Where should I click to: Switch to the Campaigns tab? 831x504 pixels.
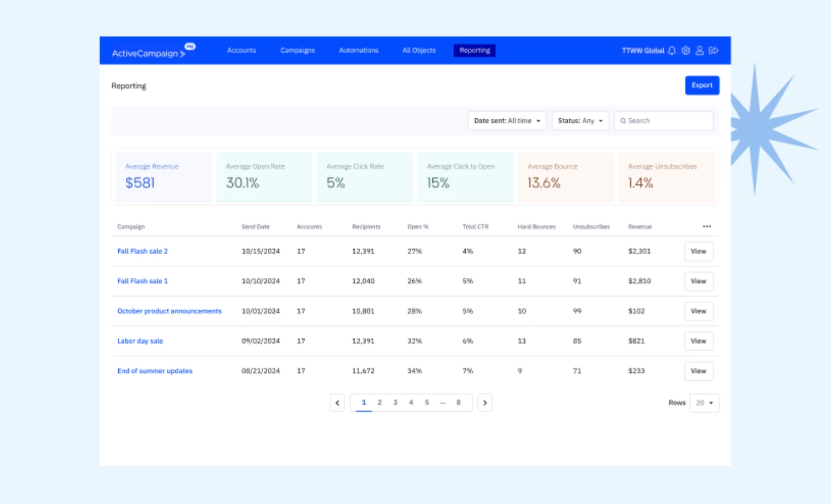tap(297, 51)
